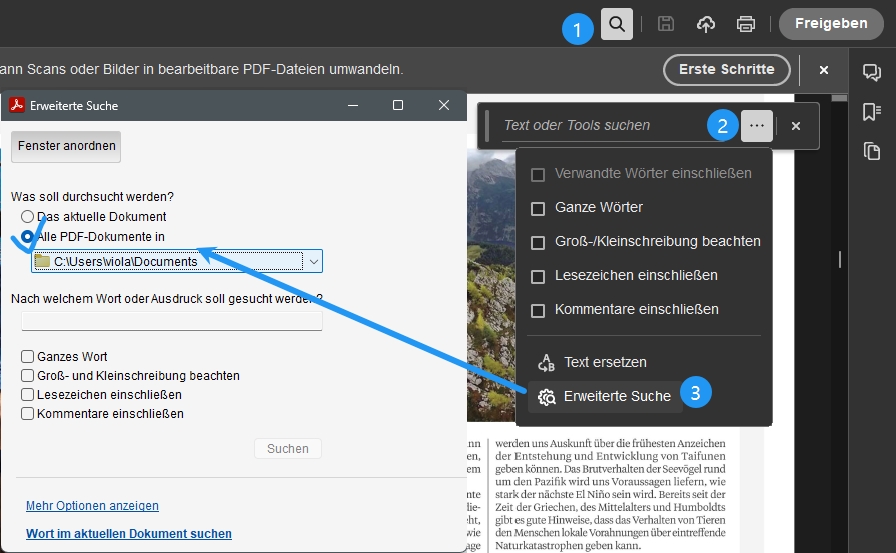
Task: Click 'Was soll durchsucht werden?' label
Action: [92, 197]
